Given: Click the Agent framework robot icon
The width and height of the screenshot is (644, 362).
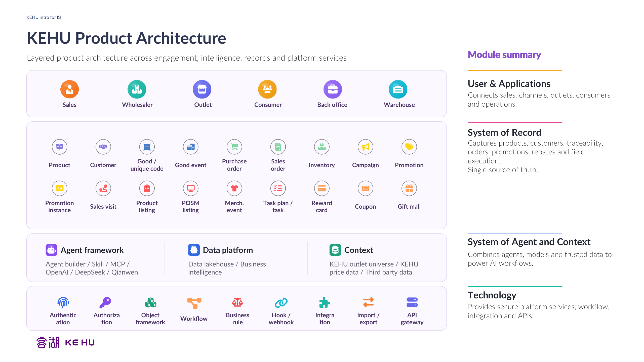Looking at the screenshot, I should pos(51,250).
